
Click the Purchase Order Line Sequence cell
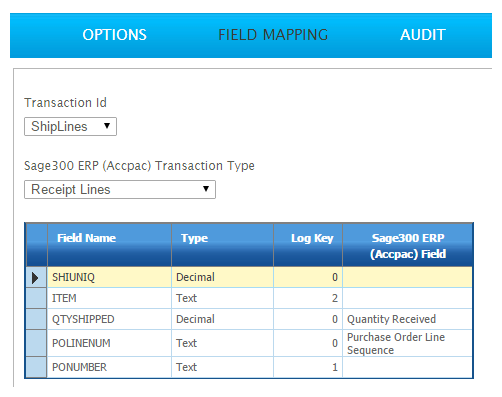pos(407,343)
